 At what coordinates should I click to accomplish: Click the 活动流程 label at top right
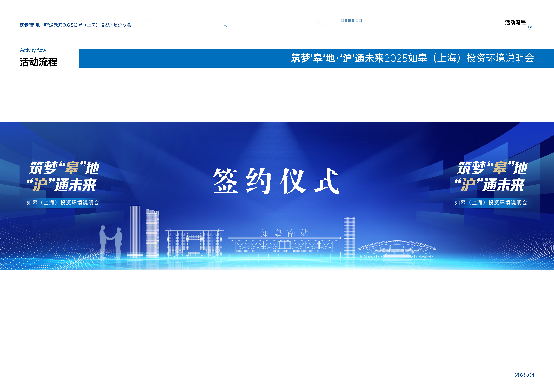515,22
